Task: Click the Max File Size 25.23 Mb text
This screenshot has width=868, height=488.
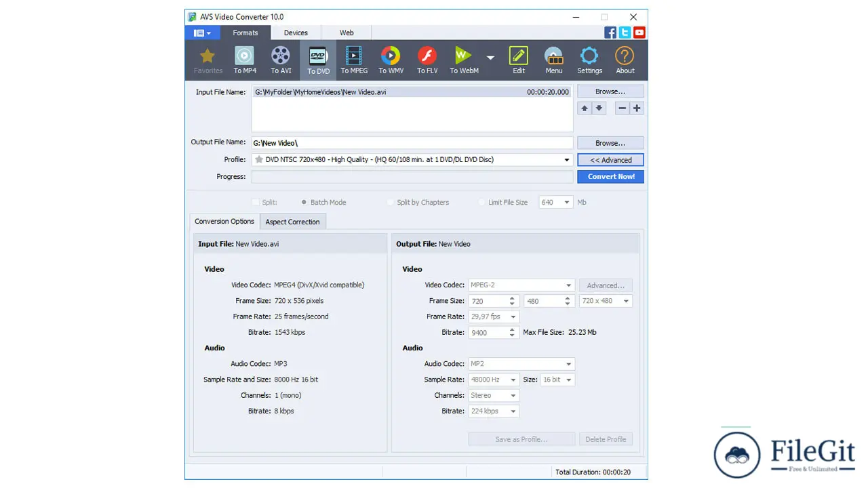Action: (559, 332)
